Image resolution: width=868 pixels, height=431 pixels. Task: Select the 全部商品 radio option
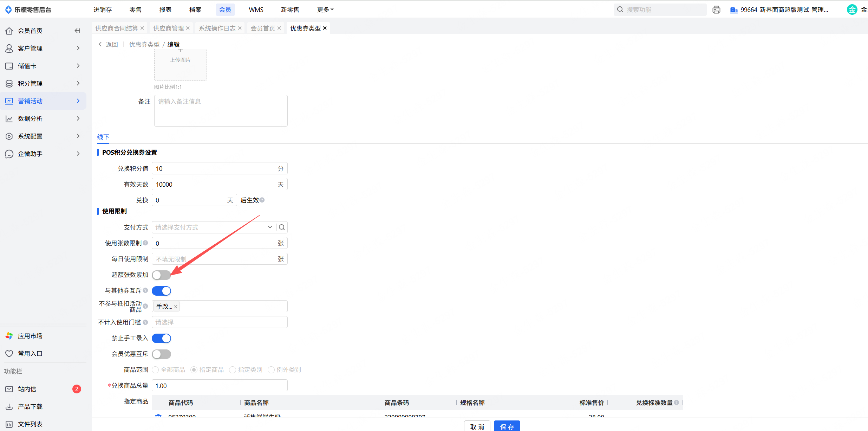(x=156, y=369)
